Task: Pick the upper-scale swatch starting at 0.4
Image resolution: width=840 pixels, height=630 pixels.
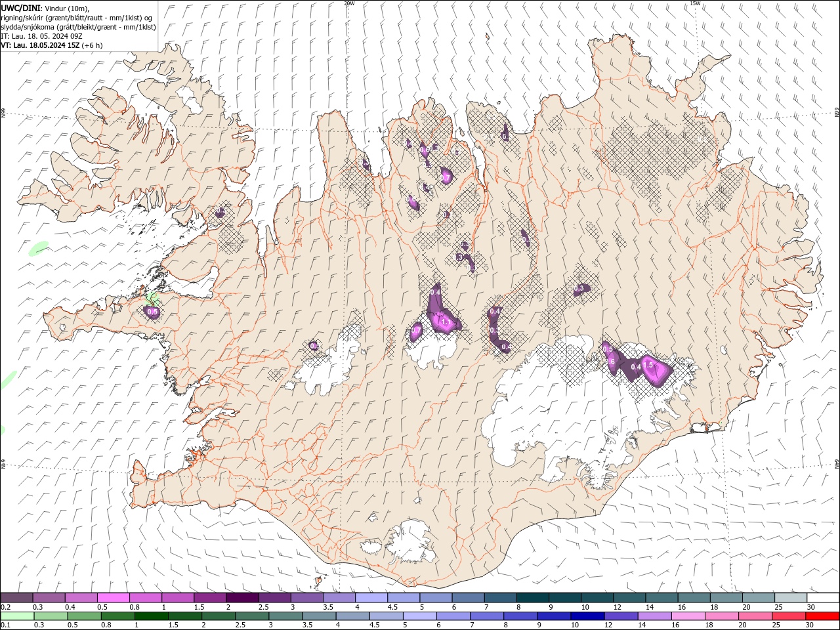Action: coord(81,598)
